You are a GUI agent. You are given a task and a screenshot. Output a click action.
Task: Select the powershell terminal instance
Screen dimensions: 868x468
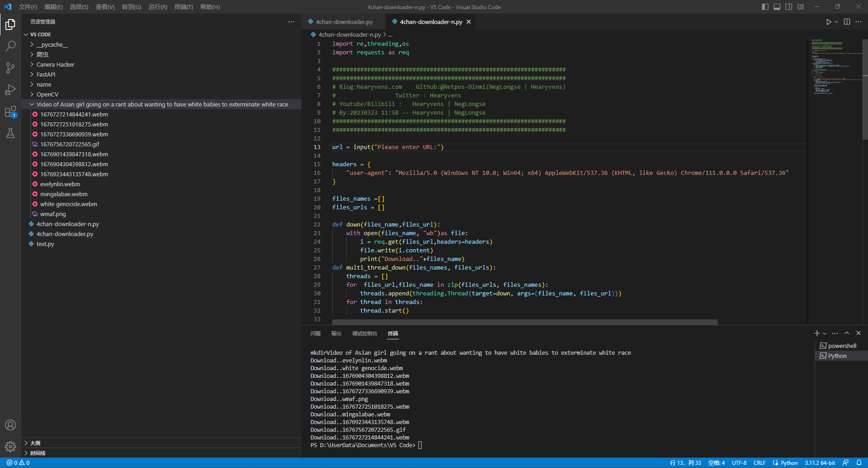tap(841, 346)
